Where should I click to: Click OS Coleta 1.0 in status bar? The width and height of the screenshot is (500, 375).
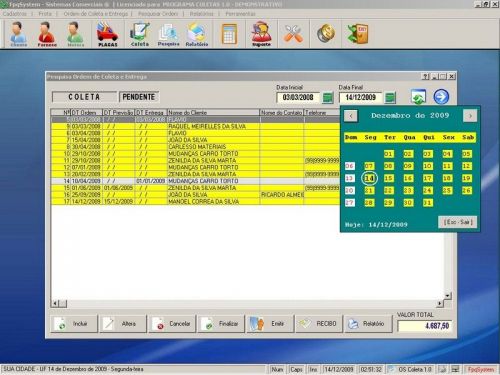point(415,369)
